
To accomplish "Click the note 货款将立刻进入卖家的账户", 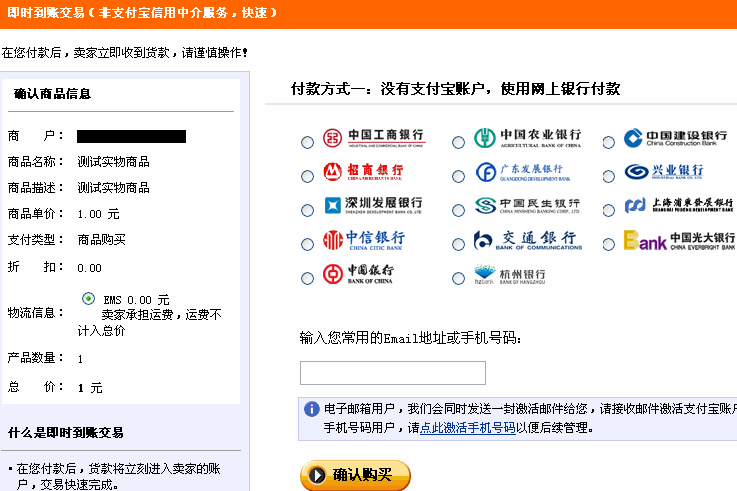I will tap(118, 476).
